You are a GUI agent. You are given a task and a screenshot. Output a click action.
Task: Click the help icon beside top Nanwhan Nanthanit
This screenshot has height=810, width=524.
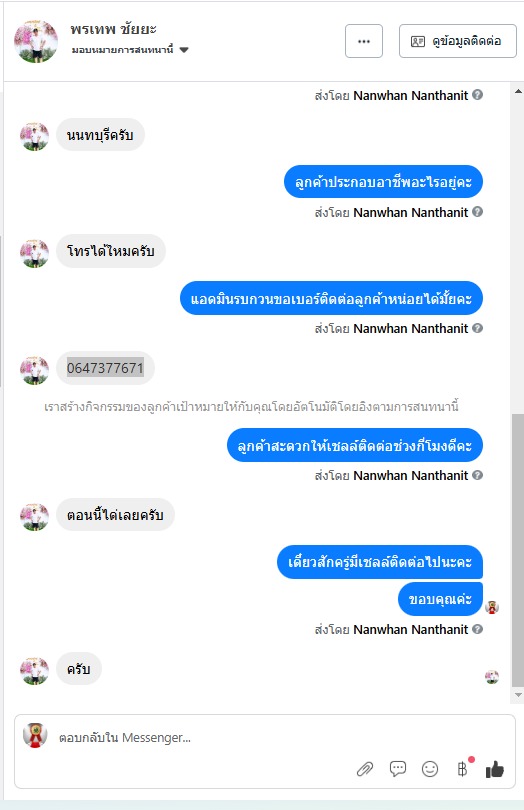click(x=478, y=95)
